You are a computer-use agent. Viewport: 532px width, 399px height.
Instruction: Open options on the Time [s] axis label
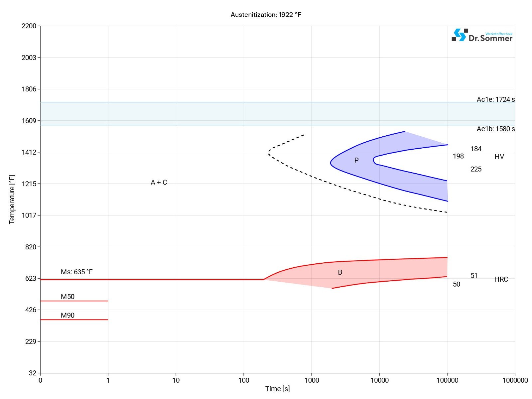pos(277,388)
